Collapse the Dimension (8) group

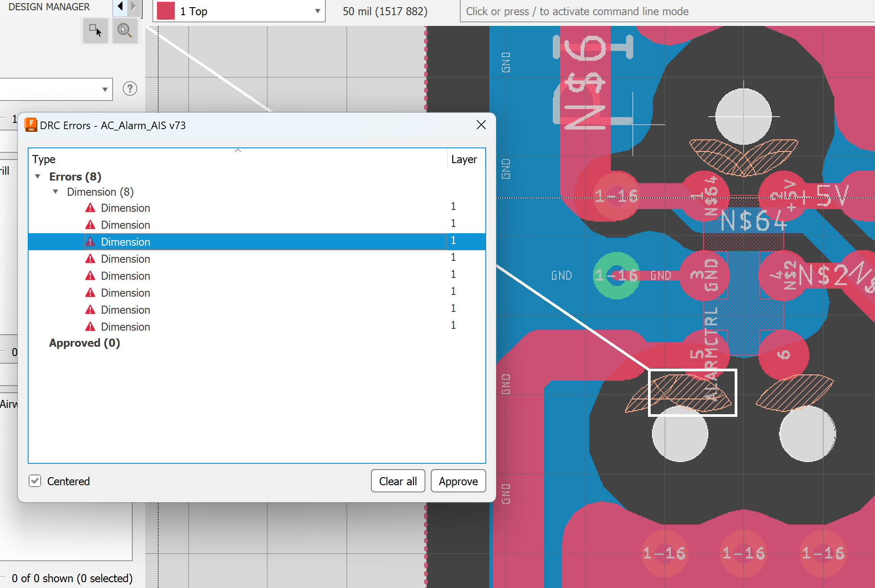55,192
